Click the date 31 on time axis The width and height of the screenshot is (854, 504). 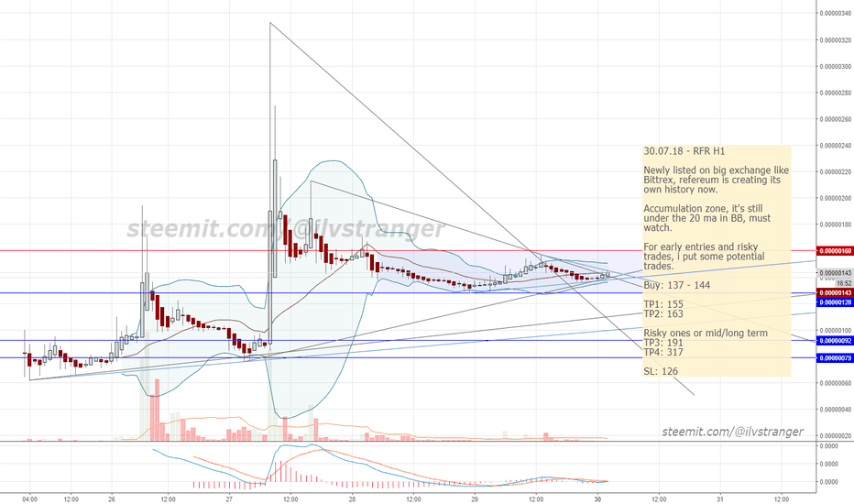[720, 499]
